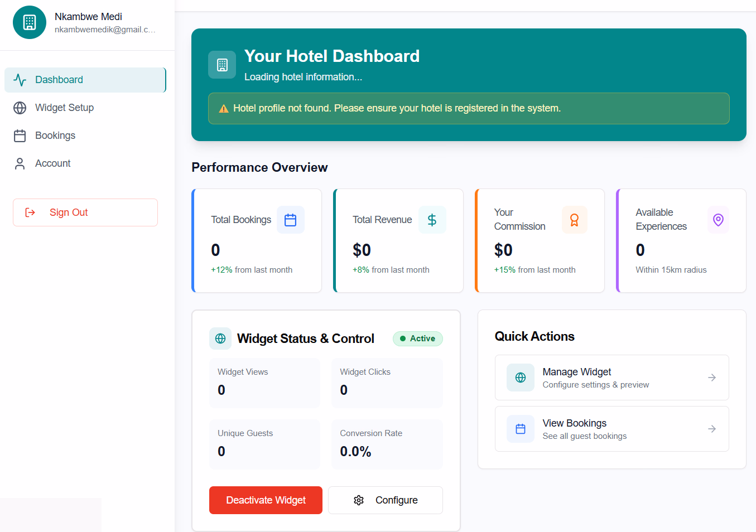Click the hotel building avatar for Nkambwe Medi

tap(29, 22)
